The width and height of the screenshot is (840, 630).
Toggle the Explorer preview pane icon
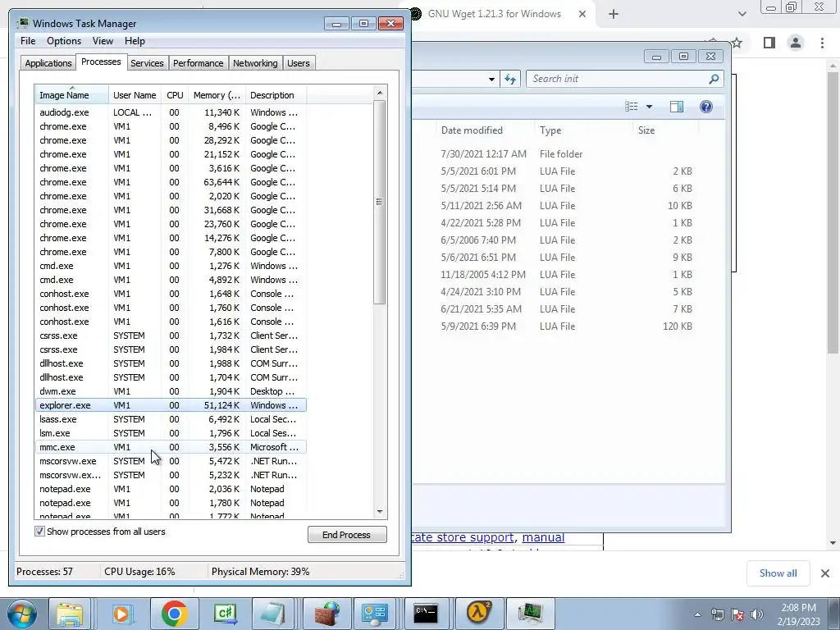coord(677,107)
